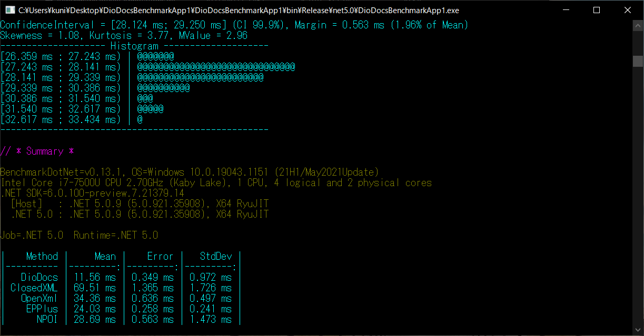This screenshot has height=336, width=644.
Task: Click histogram row 27.243 ms ; 28.141 ms
Action: 147,67
